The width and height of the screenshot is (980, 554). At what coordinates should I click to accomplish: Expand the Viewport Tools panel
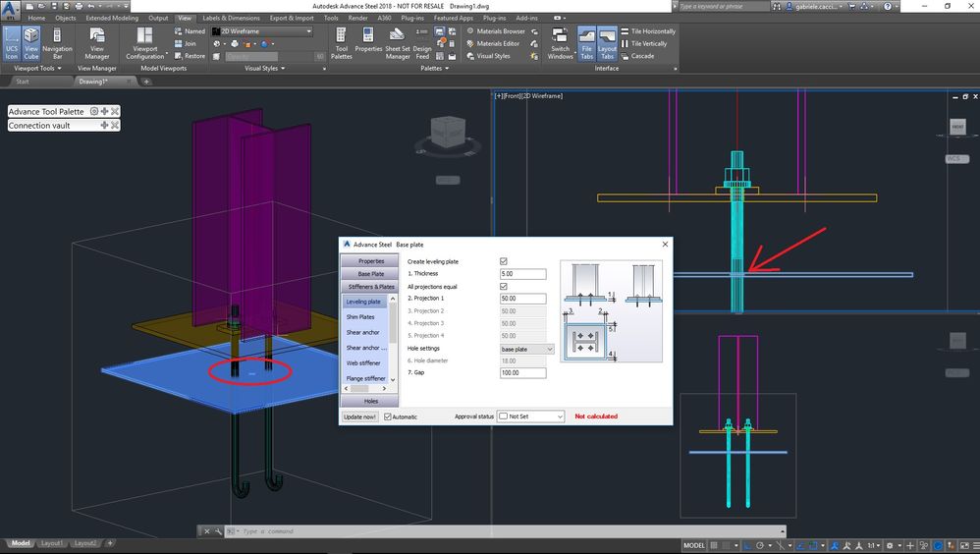point(37,68)
